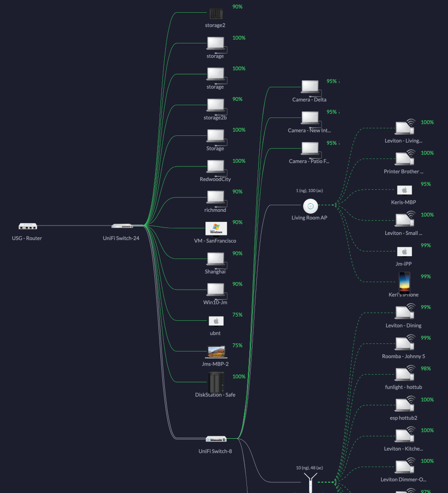Image resolution: width=448 pixels, height=493 pixels.
Task: Click the "esp hottub2" label
Action: click(404, 418)
